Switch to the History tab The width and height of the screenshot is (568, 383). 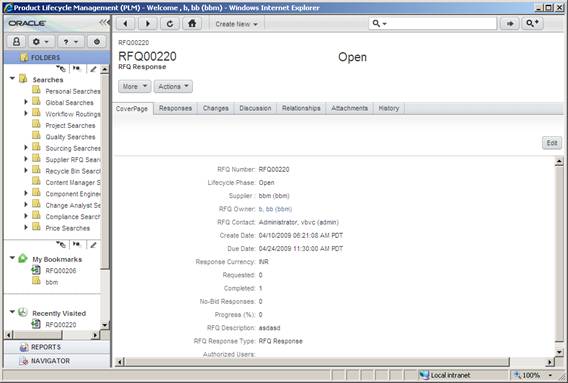[x=389, y=108]
